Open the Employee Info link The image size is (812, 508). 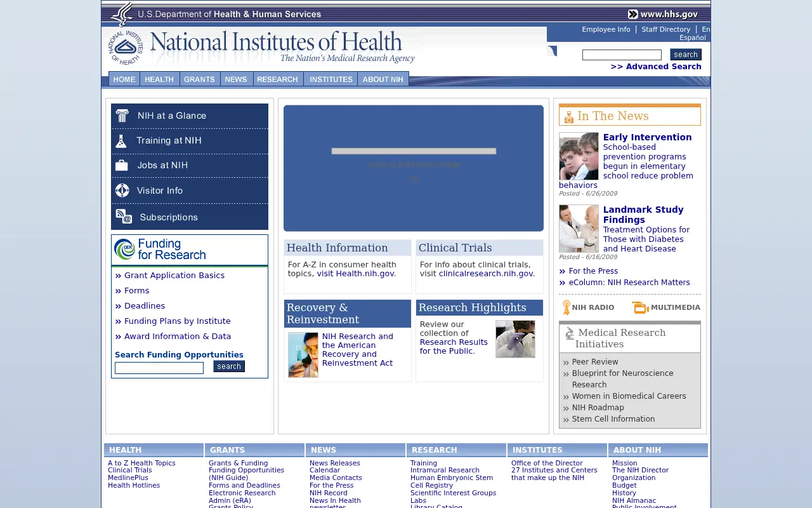(x=606, y=29)
